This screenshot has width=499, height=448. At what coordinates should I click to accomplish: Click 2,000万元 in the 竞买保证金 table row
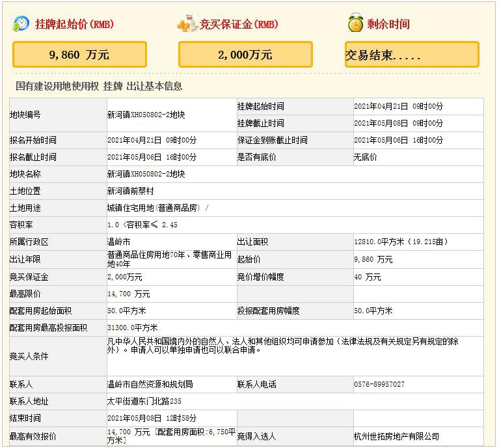[124, 277]
